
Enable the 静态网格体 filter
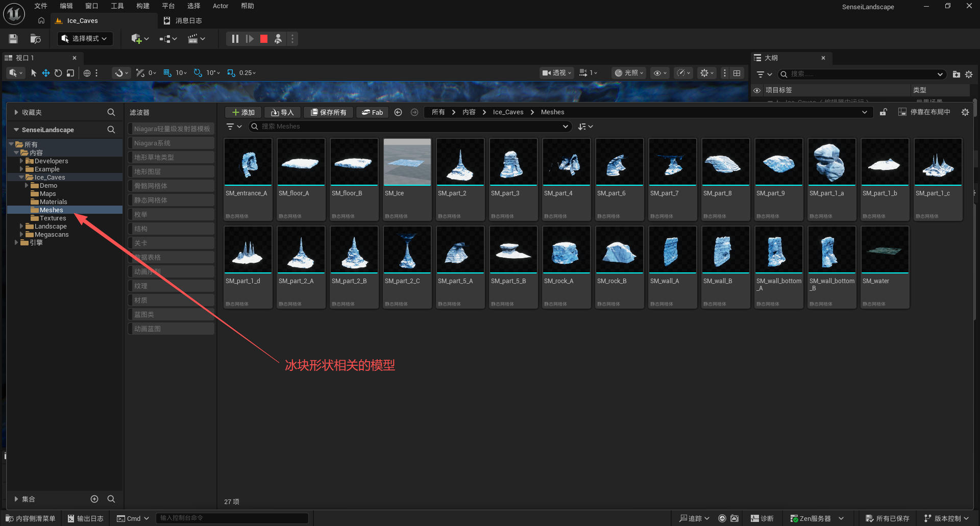click(171, 200)
